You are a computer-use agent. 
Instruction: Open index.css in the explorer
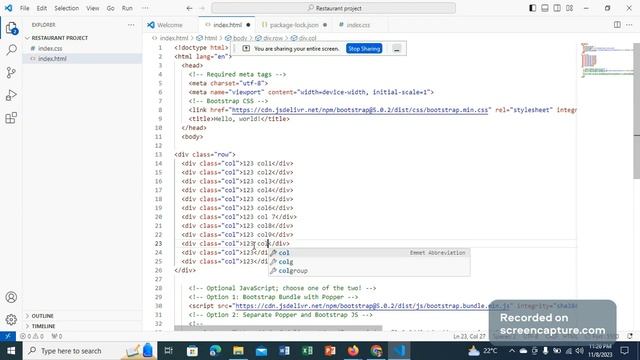tap(50, 49)
